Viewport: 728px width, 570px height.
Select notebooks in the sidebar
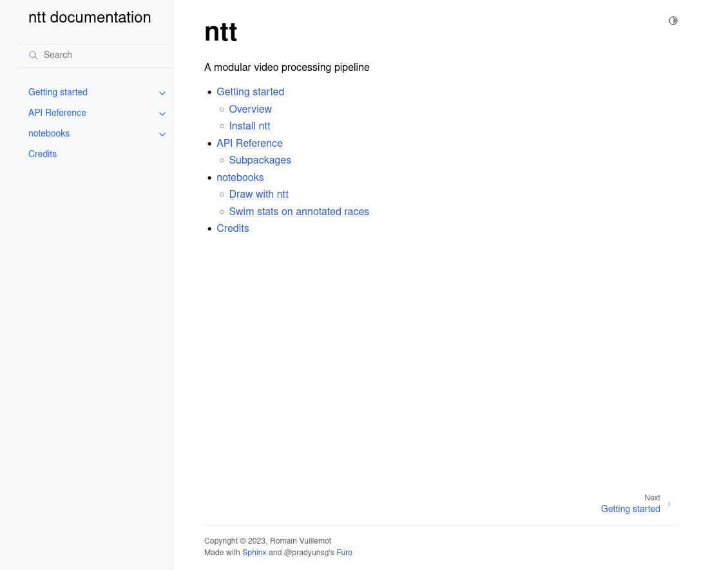tap(49, 133)
